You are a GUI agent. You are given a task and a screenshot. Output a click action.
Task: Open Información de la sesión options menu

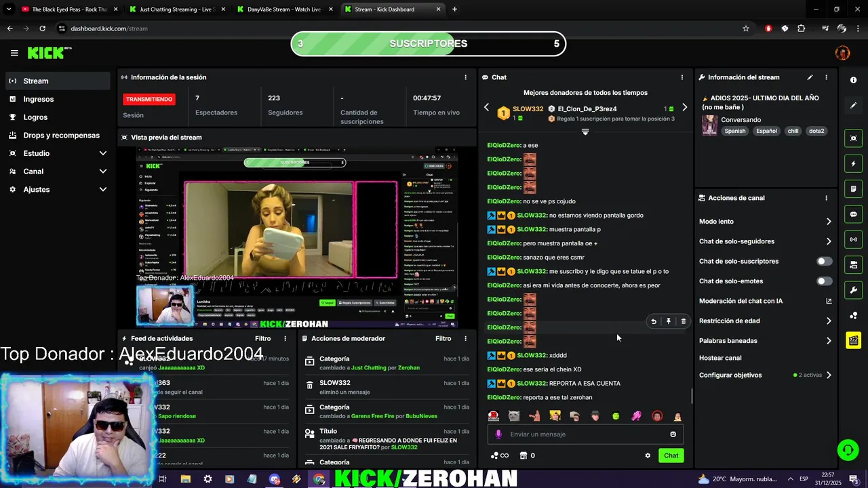point(465,77)
